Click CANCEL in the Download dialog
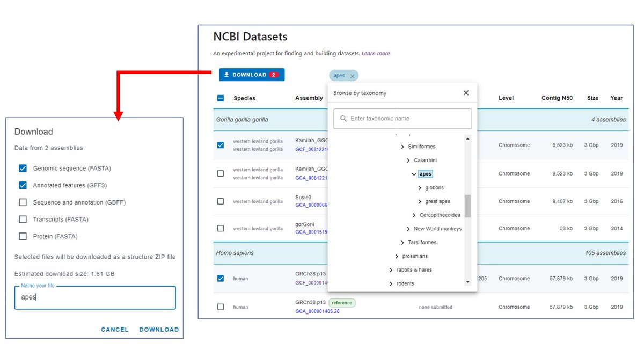This screenshot has height=350, width=644. pyautogui.click(x=115, y=330)
